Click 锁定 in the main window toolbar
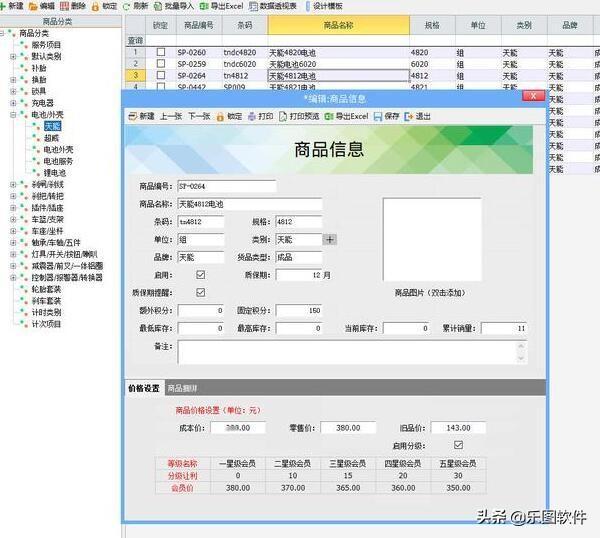600x538 pixels. (104, 6)
